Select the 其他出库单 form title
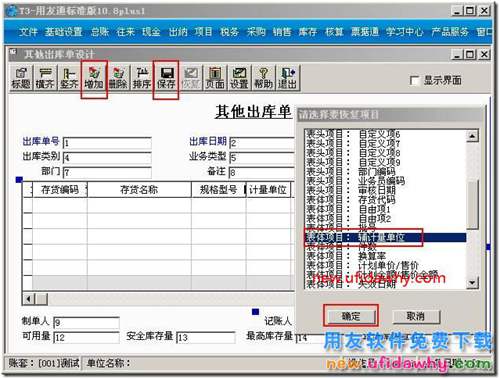The width and height of the screenshot is (500, 379). coord(253,111)
